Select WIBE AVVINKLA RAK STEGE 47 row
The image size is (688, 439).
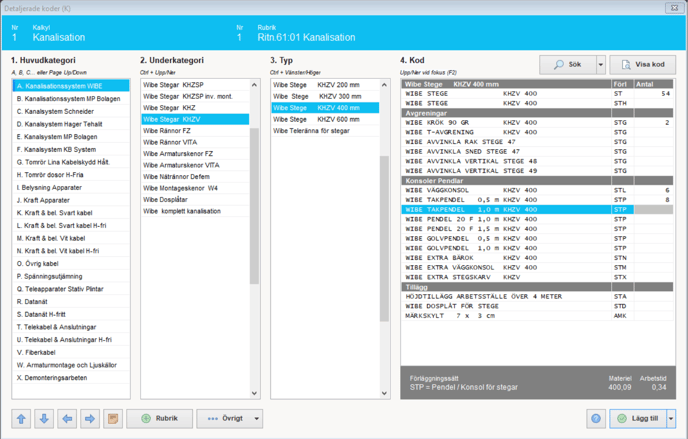pos(537,142)
